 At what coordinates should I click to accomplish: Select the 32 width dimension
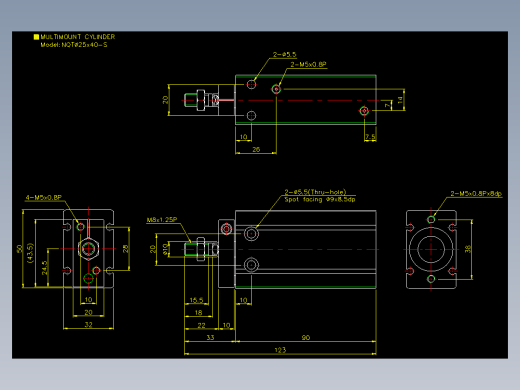point(88,324)
